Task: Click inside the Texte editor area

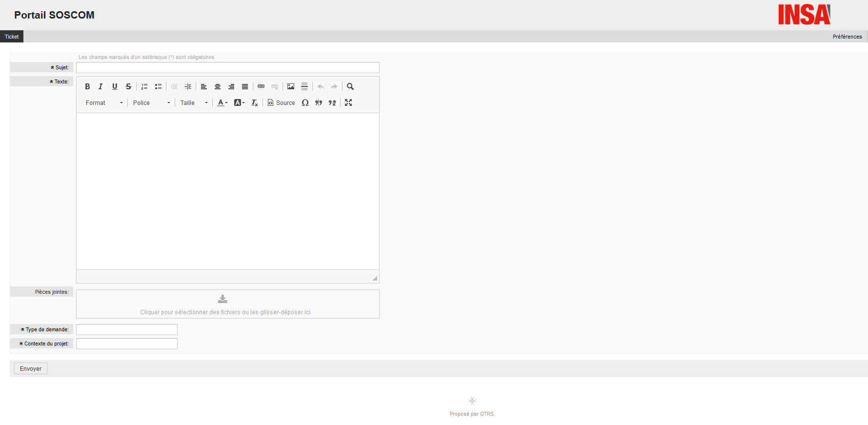Action: 228,191
